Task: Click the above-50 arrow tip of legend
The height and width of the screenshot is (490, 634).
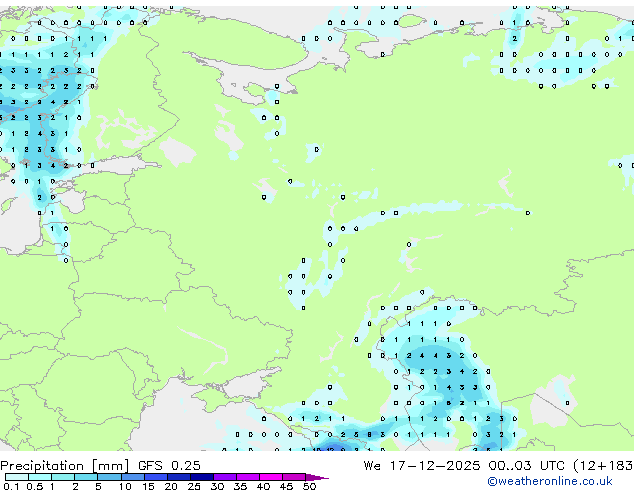Action: [317, 478]
